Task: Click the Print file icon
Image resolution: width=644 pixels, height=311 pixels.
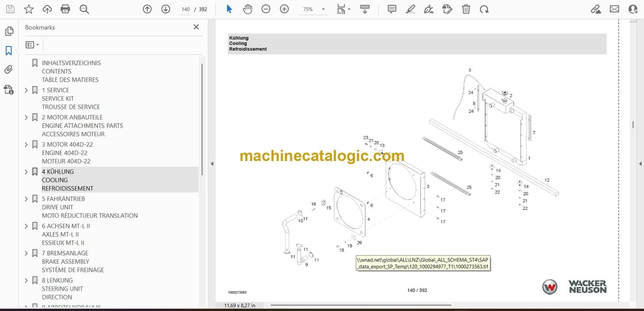Action: [65, 9]
